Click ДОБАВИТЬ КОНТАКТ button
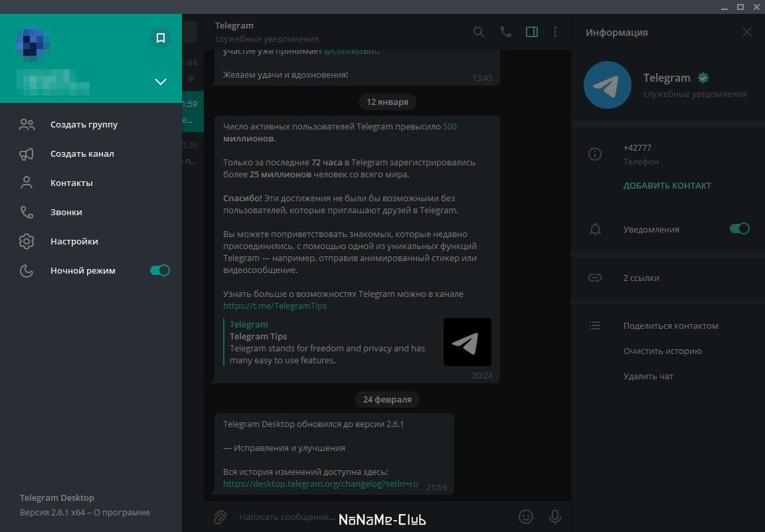This screenshot has height=532, width=765. (667, 185)
